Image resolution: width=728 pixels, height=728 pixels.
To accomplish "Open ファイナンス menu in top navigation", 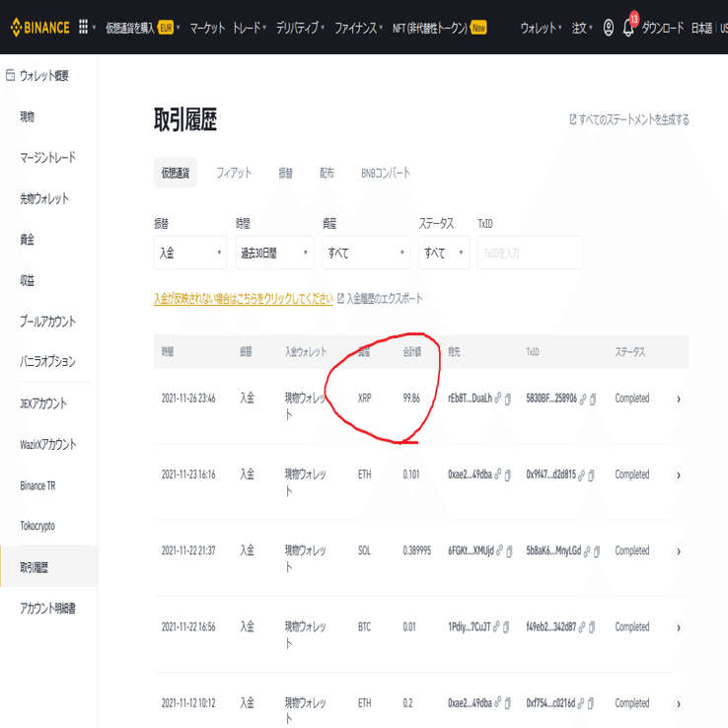I will click(358, 28).
